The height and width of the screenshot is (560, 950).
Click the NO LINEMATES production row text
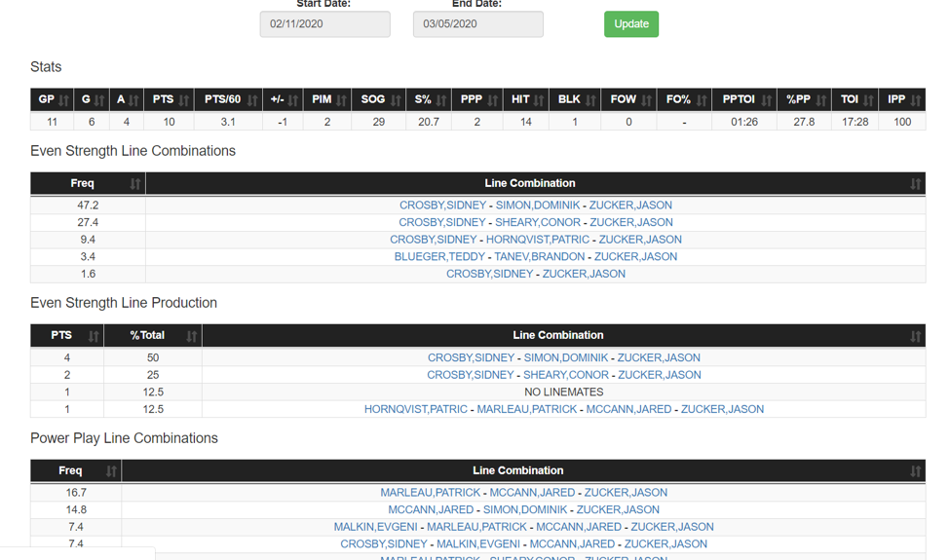pyautogui.click(x=563, y=392)
